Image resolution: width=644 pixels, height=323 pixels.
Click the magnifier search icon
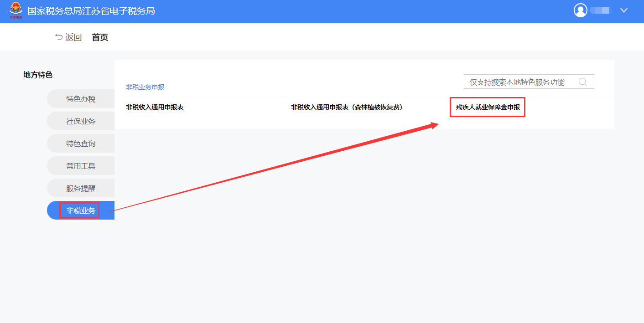click(582, 82)
